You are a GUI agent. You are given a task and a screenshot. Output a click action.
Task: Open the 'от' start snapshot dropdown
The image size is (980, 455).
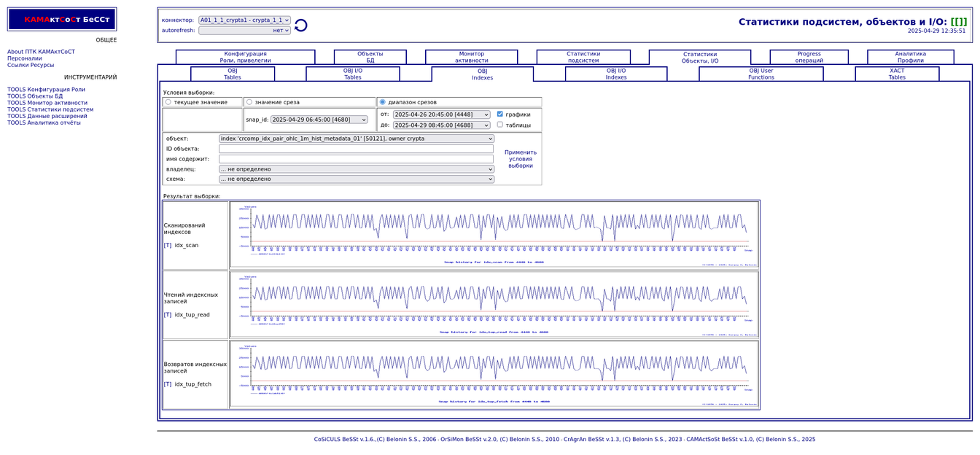pyautogui.click(x=441, y=114)
